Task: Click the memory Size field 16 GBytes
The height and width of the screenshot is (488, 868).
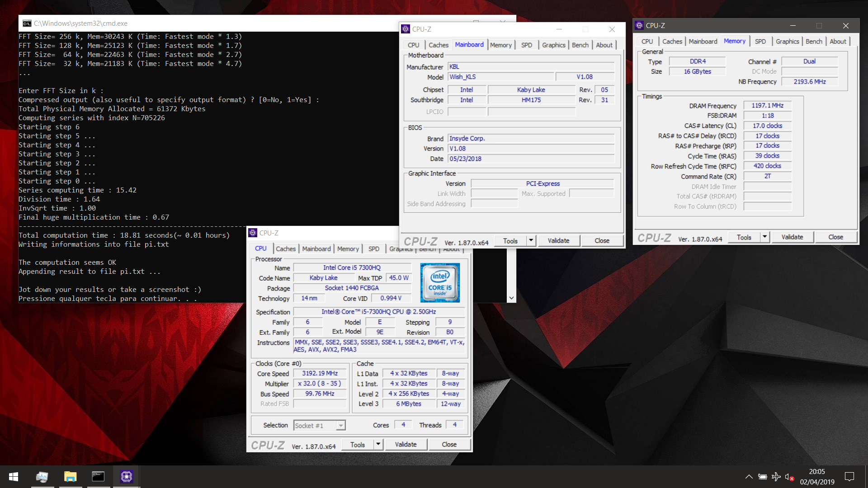Action: 697,72
